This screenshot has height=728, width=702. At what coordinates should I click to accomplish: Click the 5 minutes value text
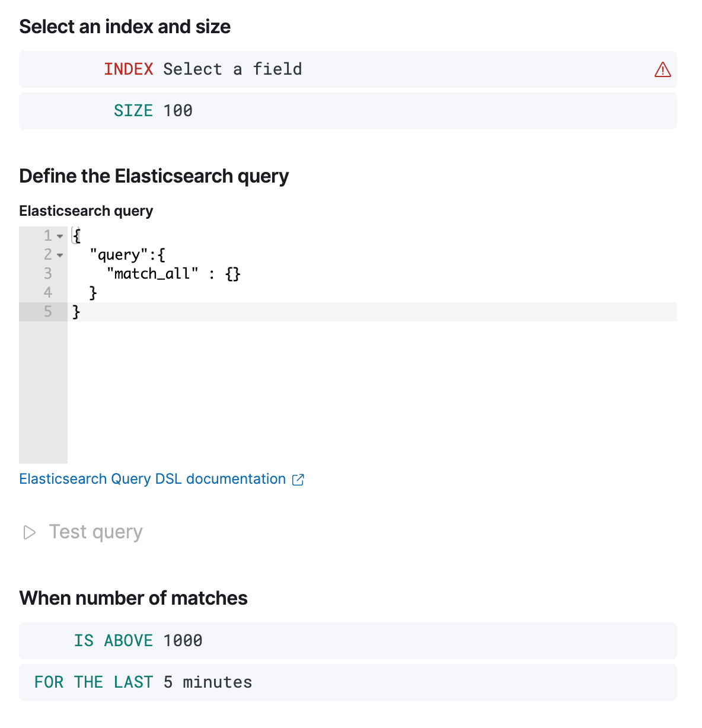point(208,682)
